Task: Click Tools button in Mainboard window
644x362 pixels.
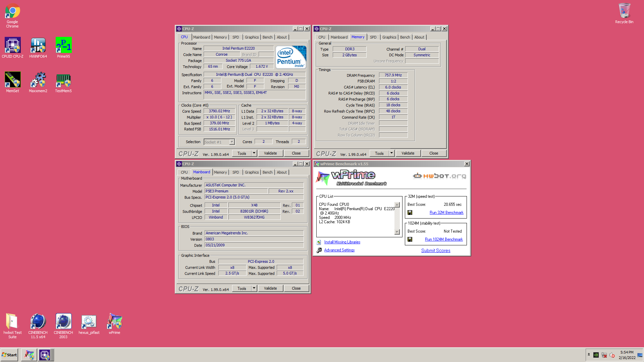Action: [242, 288]
